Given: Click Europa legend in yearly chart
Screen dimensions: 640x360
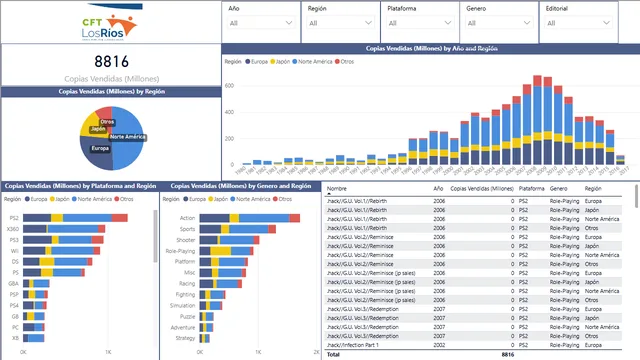Looking at the screenshot, I should (256, 62).
